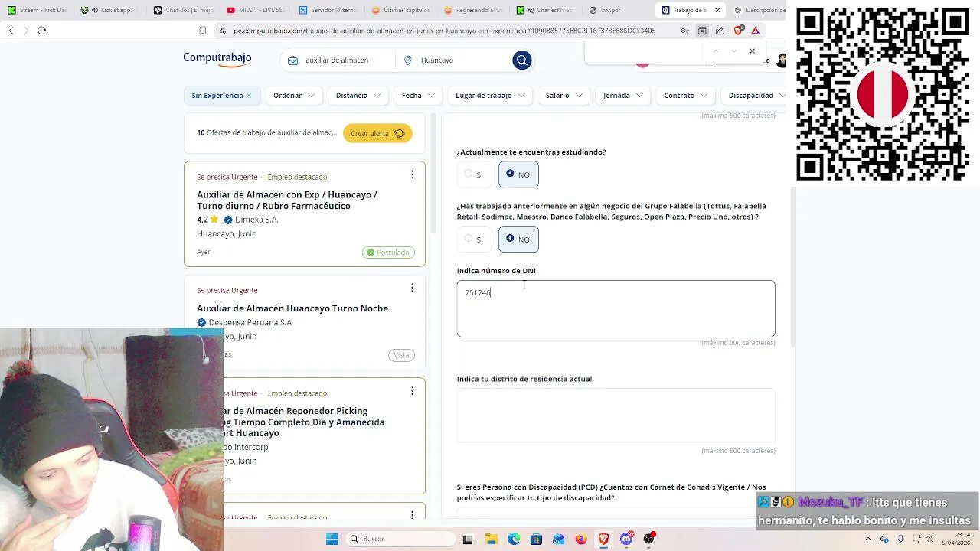
Task: Reload the current page
Action: pyautogui.click(x=41, y=31)
